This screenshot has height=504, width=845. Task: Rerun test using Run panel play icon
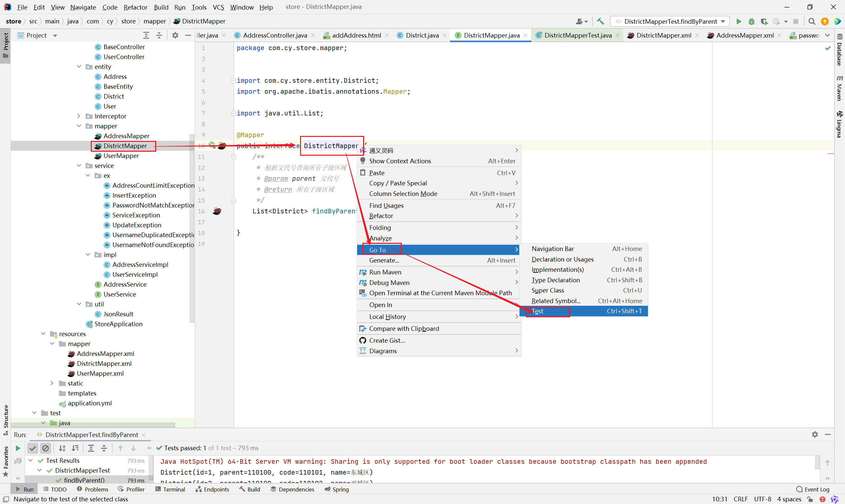[18, 448]
